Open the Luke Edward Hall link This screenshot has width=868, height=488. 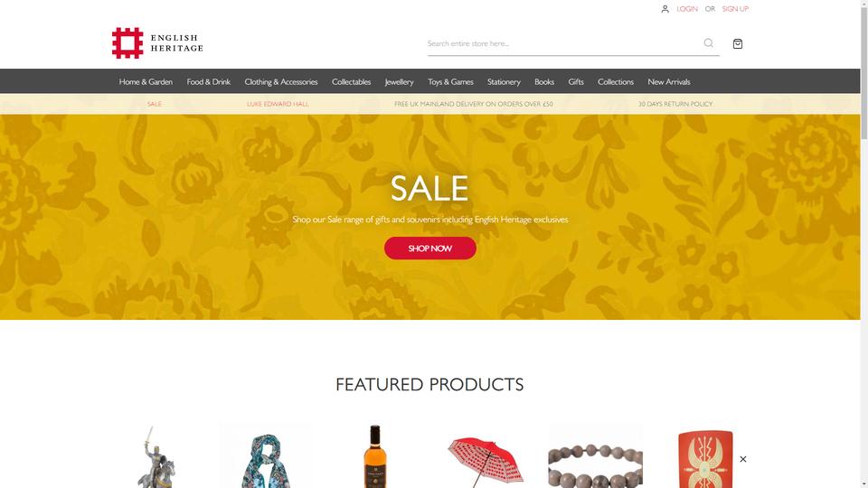tap(278, 104)
